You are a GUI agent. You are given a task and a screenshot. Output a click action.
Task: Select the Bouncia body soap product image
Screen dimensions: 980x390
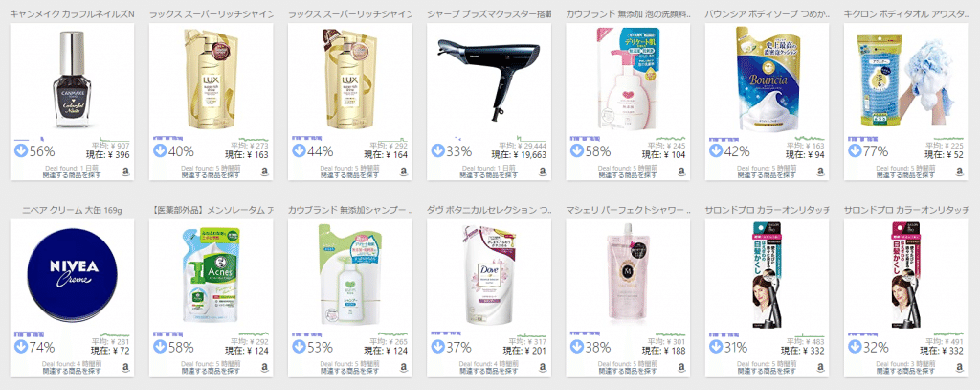[x=768, y=78]
